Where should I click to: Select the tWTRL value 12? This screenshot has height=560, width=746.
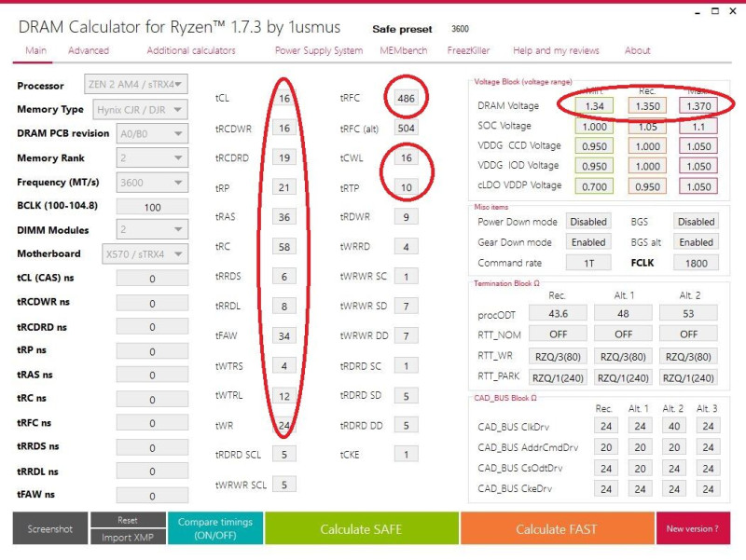pos(284,395)
